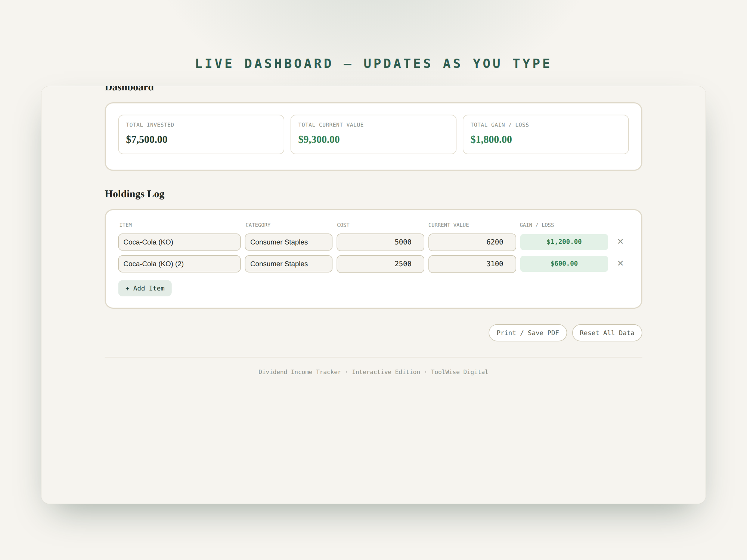Select the Total Invested $7,500.00 value
Viewport: 747px width, 560px height.
click(x=147, y=139)
